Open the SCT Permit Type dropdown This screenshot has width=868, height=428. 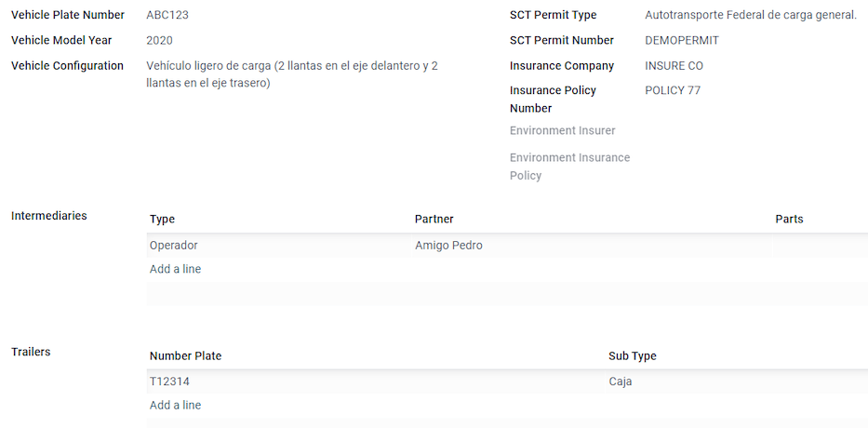pyautogui.click(x=751, y=15)
